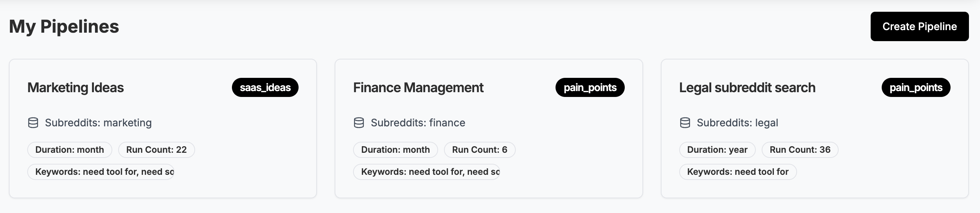Click the Run Count: 22 chip
This screenshot has width=980, height=213.
[x=156, y=149]
